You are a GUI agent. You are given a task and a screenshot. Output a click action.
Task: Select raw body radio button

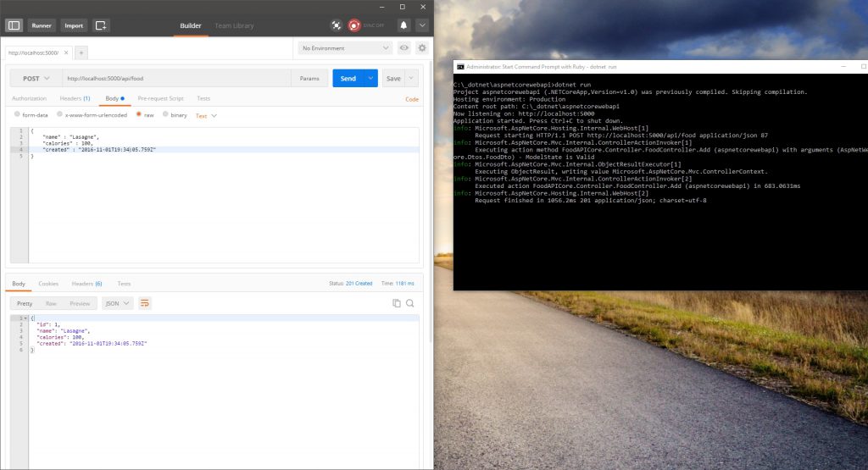(x=139, y=114)
